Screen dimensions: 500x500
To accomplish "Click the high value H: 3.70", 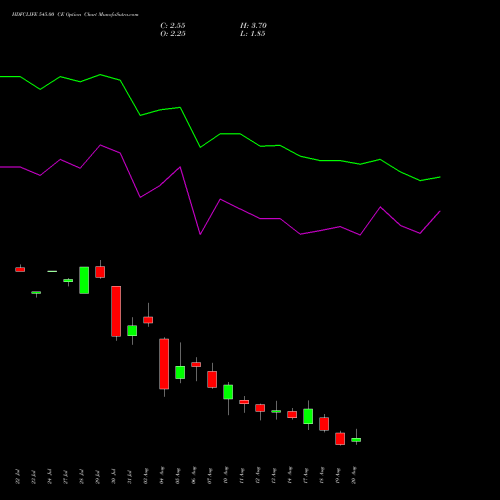I will pos(253,26).
